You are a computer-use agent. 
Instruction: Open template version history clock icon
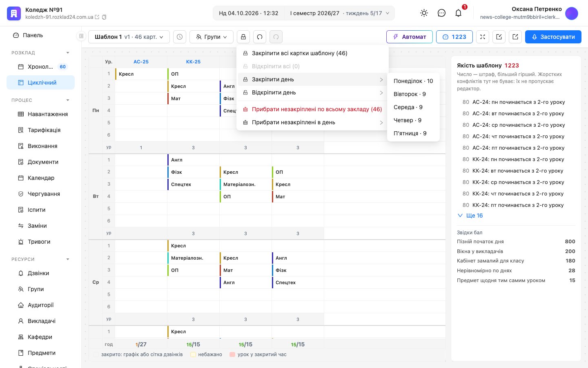point(180,37)
